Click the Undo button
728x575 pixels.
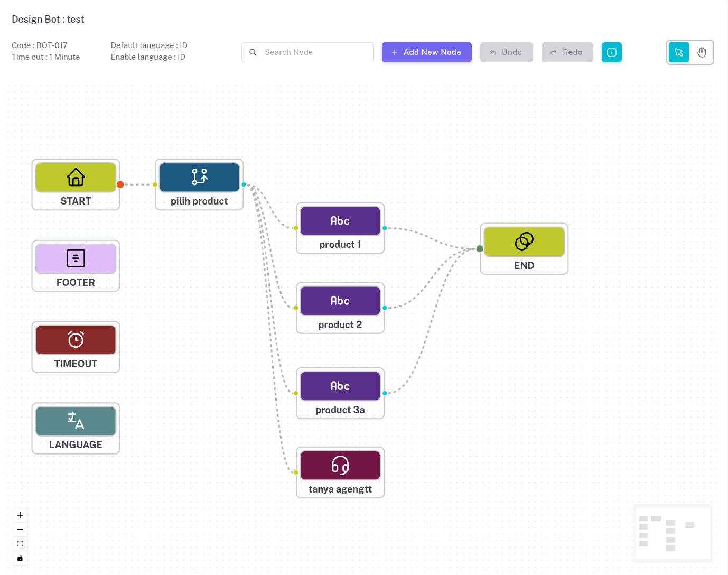(506, 52)
